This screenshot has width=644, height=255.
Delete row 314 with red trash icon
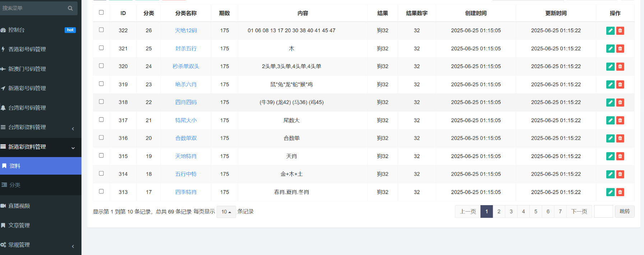click(620, 174)
